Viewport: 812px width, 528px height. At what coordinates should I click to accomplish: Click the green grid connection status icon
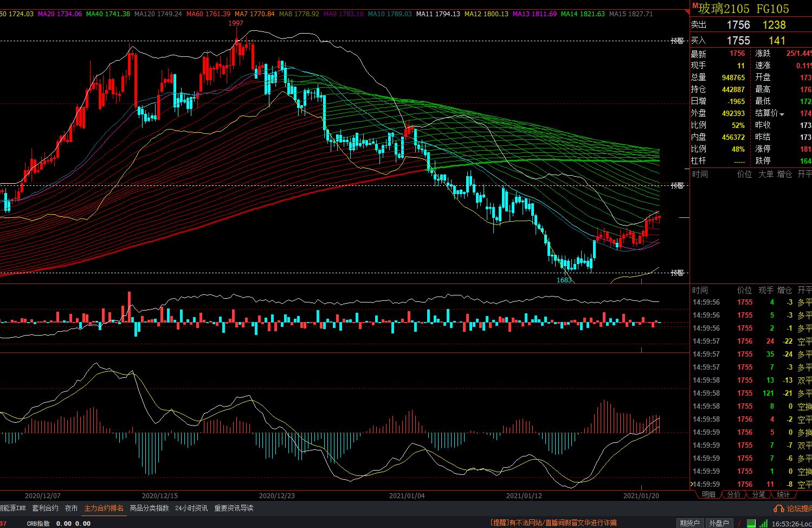coord(751,523)
